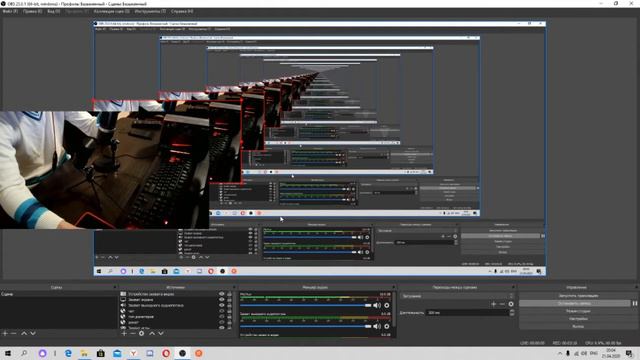The width and height of the screenshot is (640, 360).
Task: Mute Захват выходного аудиопотока speaker icon
Action: 377,326
